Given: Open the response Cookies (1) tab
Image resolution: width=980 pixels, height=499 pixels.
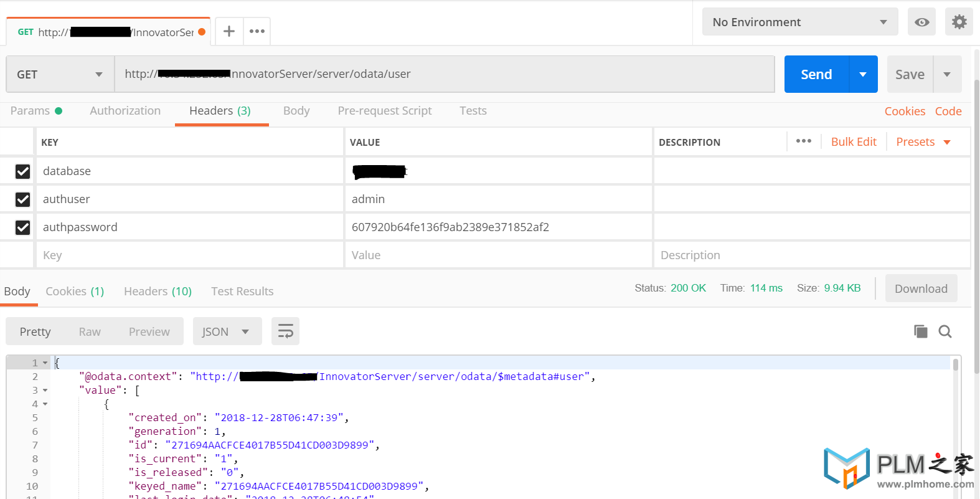Looking at the screenshot, I should click(x=75, y=292).
